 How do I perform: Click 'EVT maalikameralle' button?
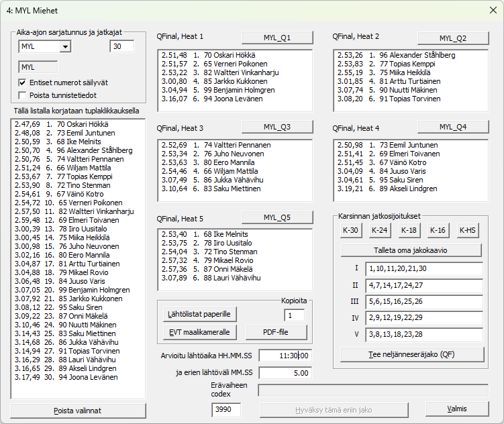coord(199,332)
